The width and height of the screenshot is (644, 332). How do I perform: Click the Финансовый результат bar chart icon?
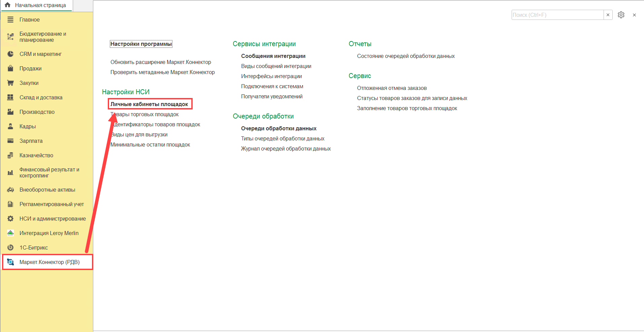[10, 172]
